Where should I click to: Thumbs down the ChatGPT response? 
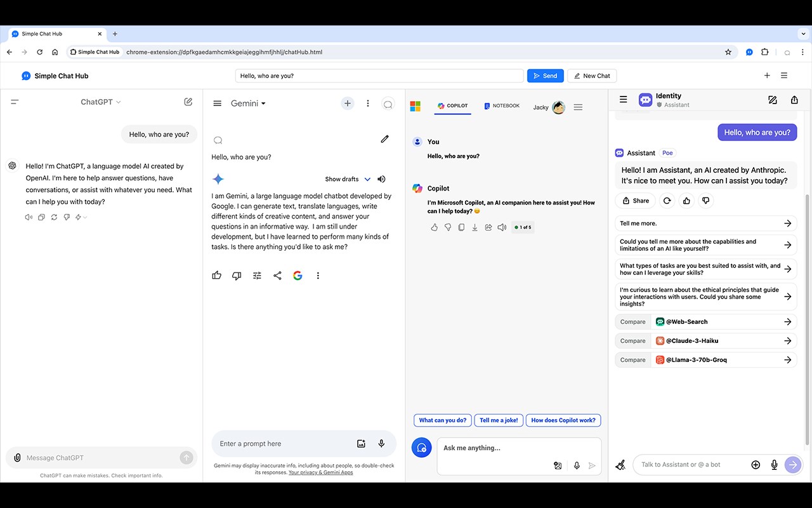(67, 217)
